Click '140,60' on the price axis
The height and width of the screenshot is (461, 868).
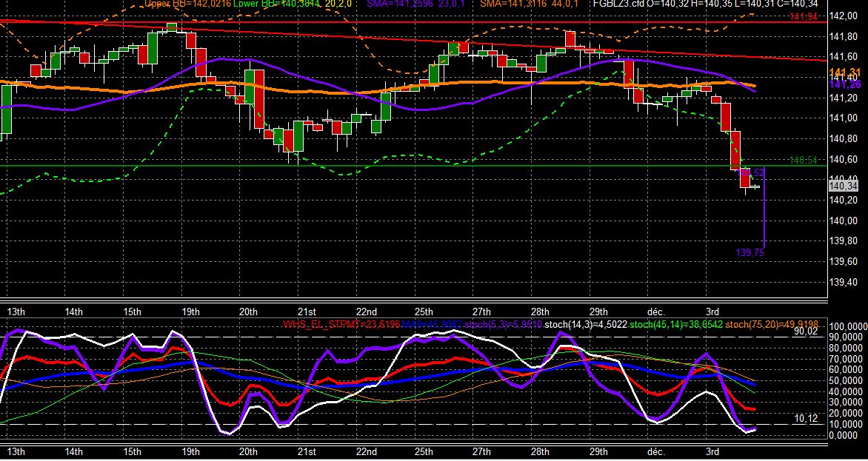[843, 160]
